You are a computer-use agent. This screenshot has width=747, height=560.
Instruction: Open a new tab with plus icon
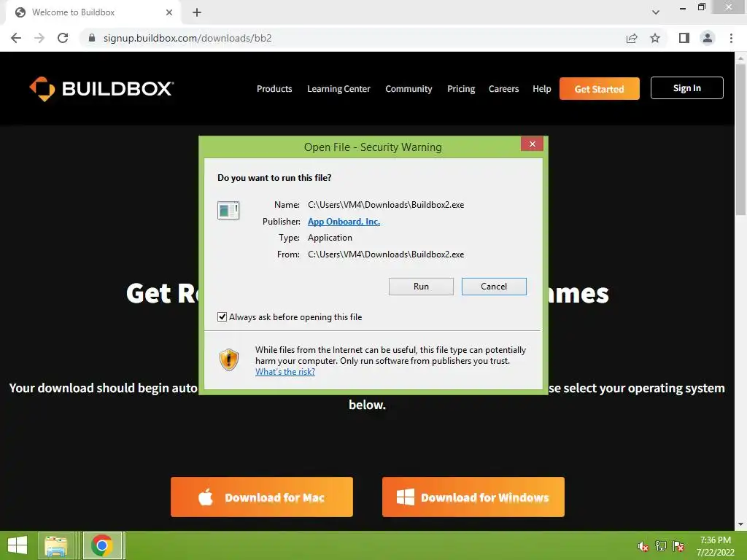click(197, 12)
